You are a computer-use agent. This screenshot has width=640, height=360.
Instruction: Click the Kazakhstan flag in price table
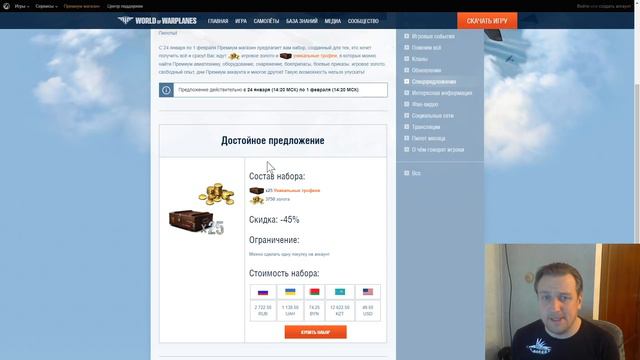point(340,292)
